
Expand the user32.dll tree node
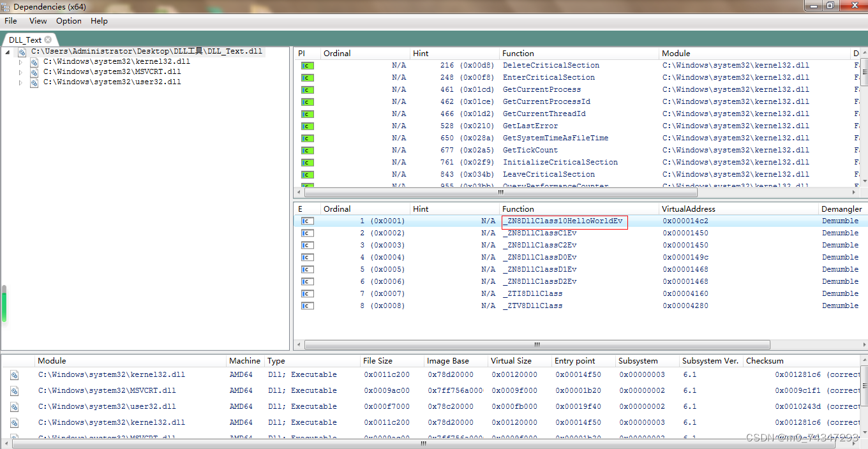point(20,82)
